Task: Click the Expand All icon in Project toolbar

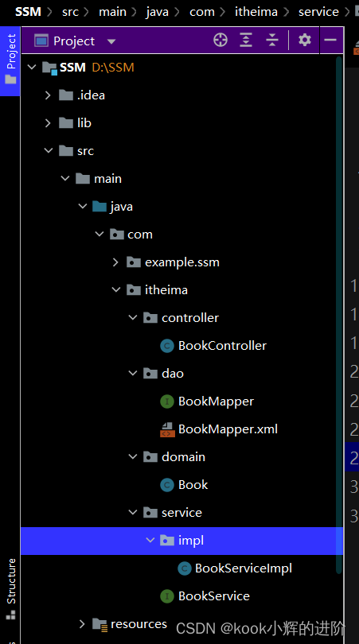Action: click(246, 41)
